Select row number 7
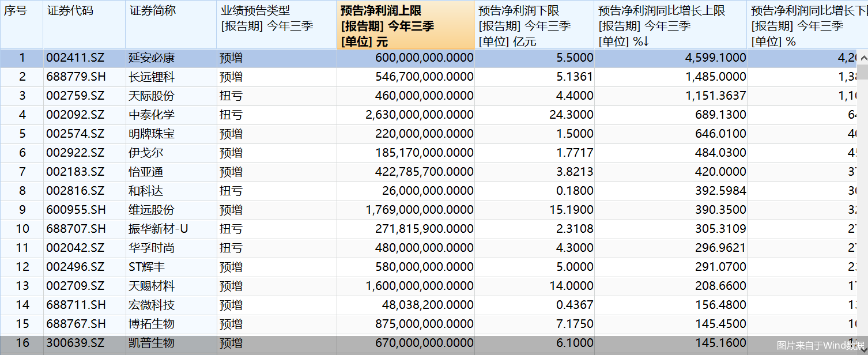Screen dimensions: 868x355 [22, 172]
